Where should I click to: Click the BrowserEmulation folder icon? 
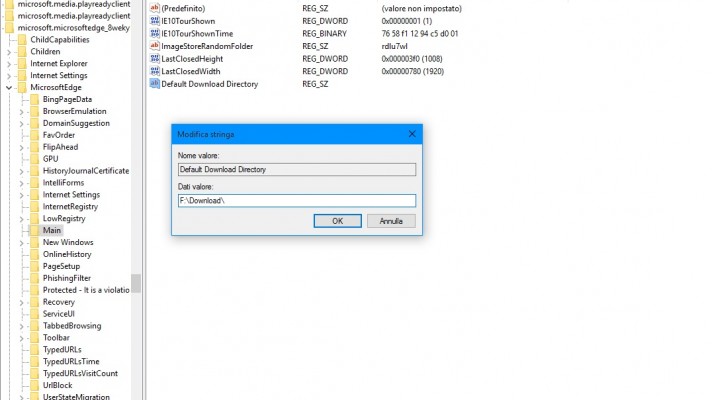click(x=35, y=111)
